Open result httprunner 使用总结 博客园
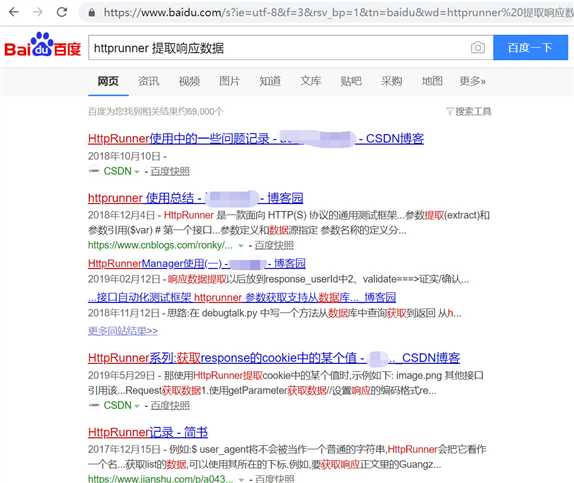This screenshot has height=483, width=574. (x=195, y=198)
